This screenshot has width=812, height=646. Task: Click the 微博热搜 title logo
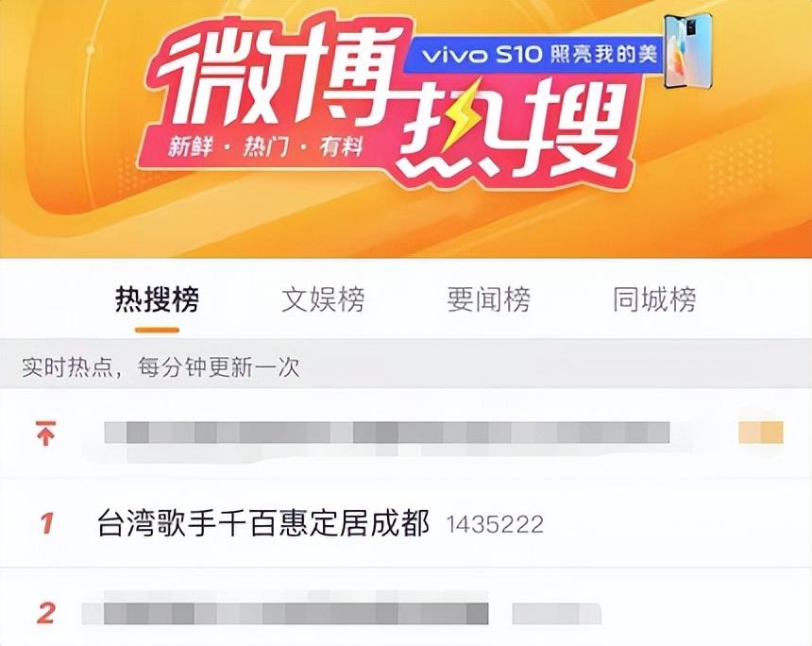(x=386, y=101)
